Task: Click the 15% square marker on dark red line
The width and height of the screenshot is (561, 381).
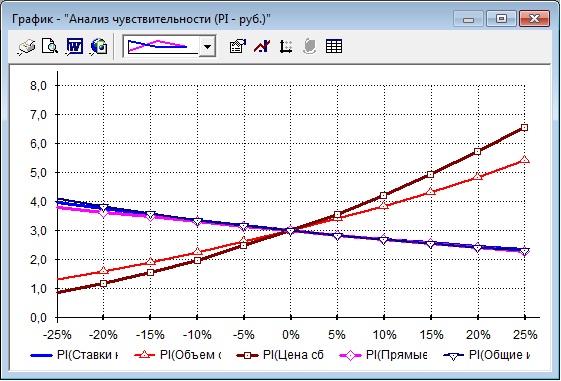Action: pyautogui.click(x=431, y=175)
